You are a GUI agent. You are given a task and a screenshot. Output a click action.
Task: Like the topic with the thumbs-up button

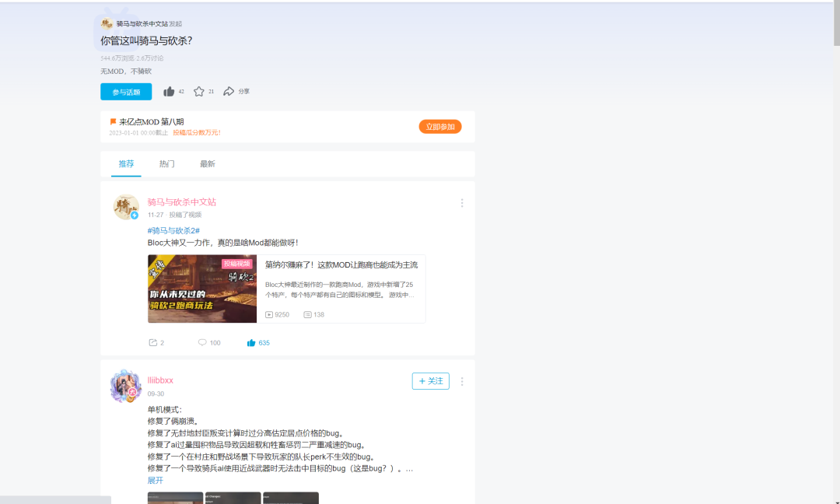[169, 91]
